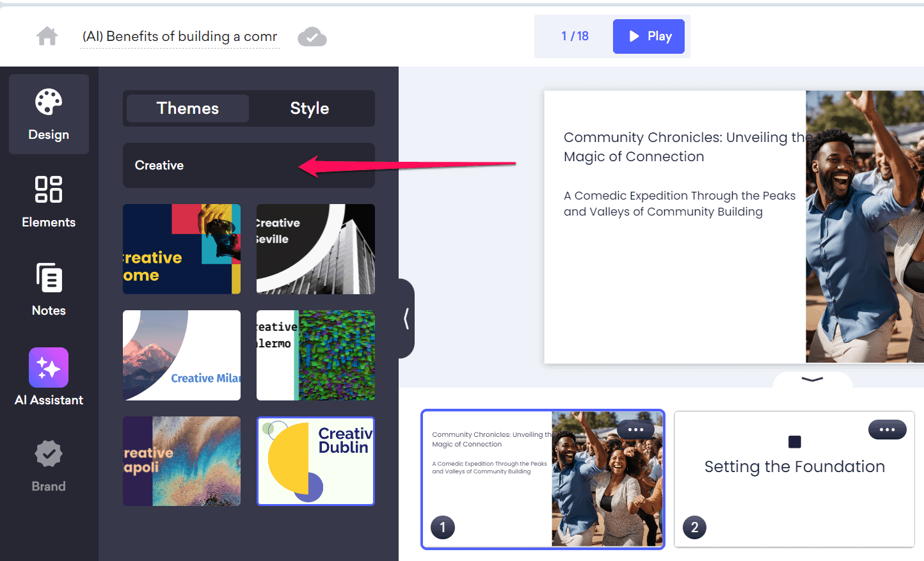Switch to the Style tab
924x561 pixels.
click(309, 108)
